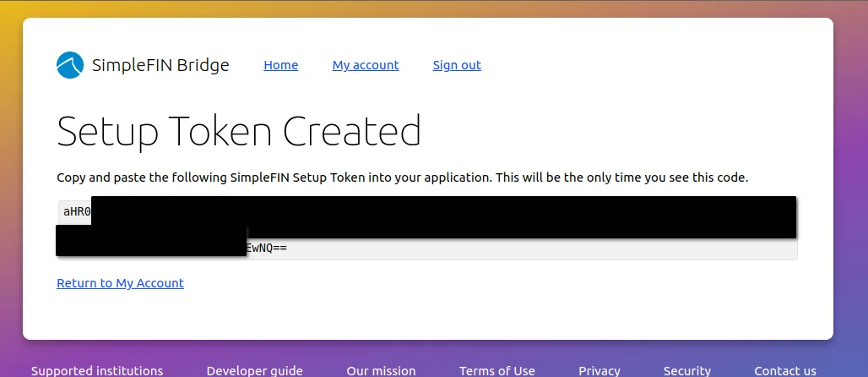The image size is (868, 377).
Task: Click the word 'Created' in the heading
Action: click(351, 132)
